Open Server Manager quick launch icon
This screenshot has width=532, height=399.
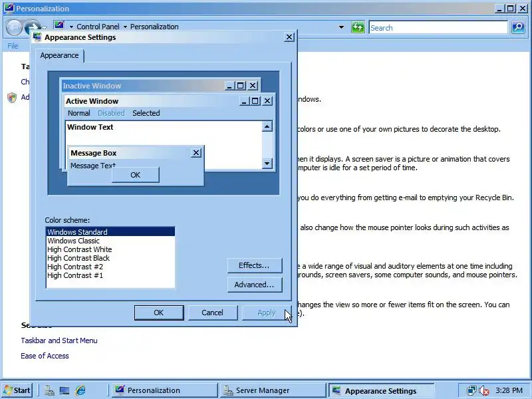coord(49,390)
